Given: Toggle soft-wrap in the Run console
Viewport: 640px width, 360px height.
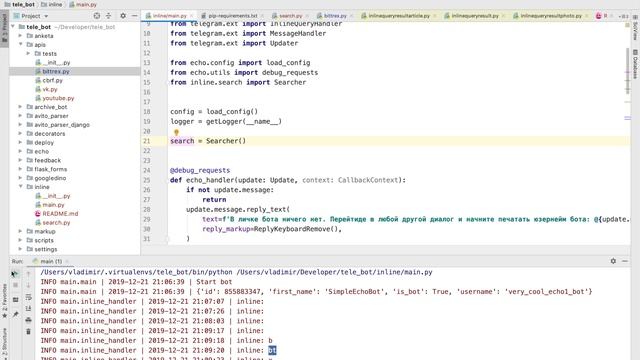Looking at the screenshot, I should (x=28, y=297).
